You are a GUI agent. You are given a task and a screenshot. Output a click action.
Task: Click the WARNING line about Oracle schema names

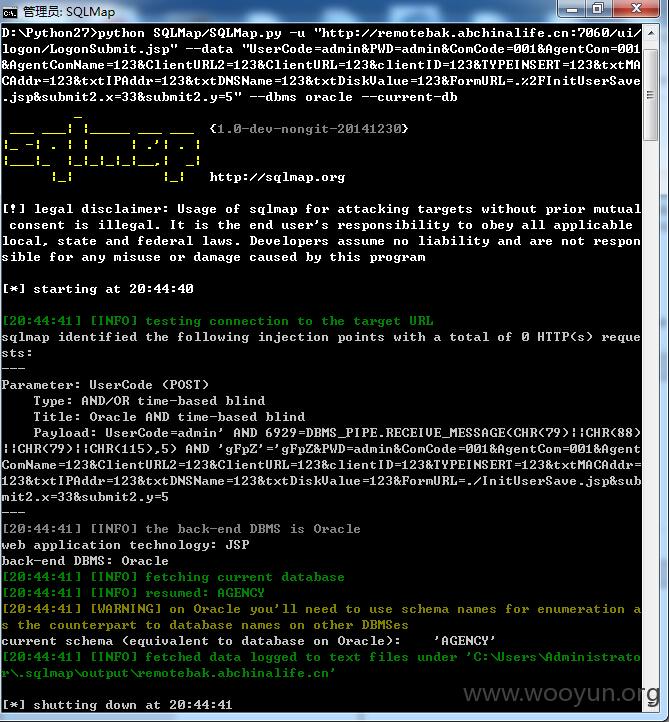321,617
